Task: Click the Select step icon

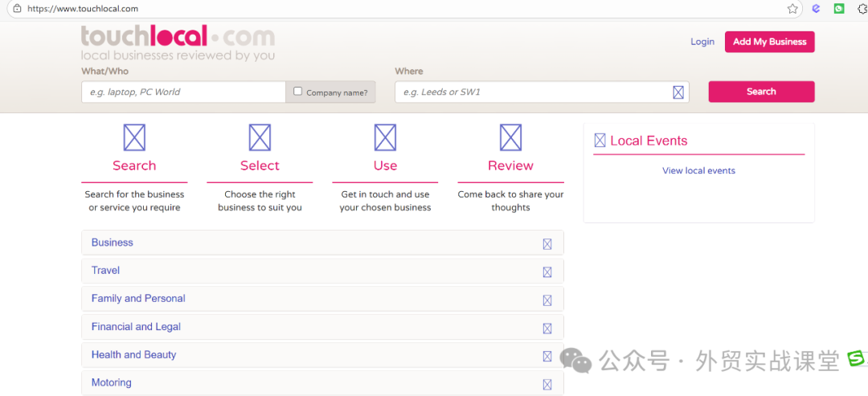Action: coord(260,137)
